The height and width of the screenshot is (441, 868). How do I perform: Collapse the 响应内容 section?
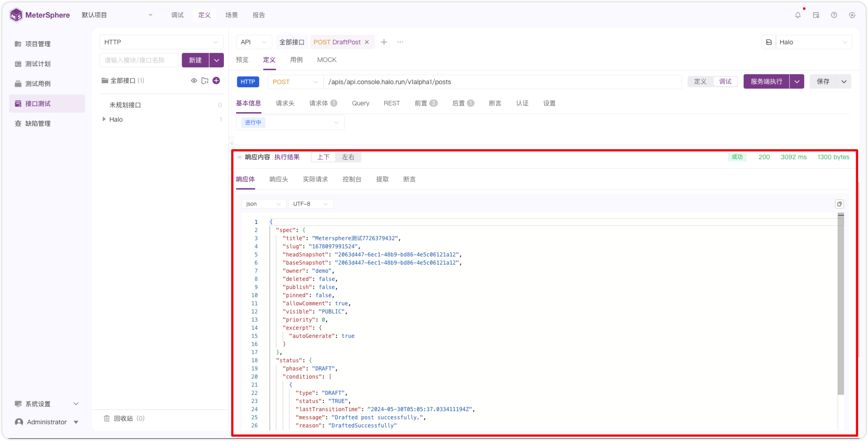tap(240, 157)
